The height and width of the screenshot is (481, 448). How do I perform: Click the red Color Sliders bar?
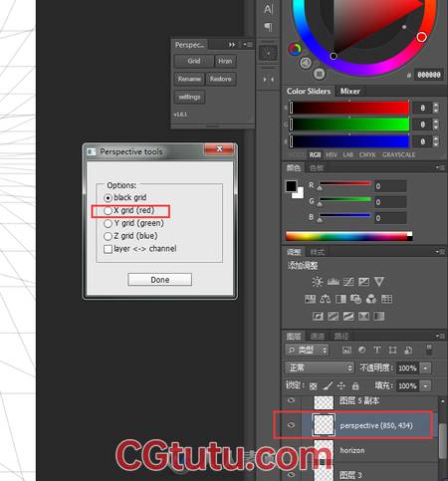(x=349, y=108)
